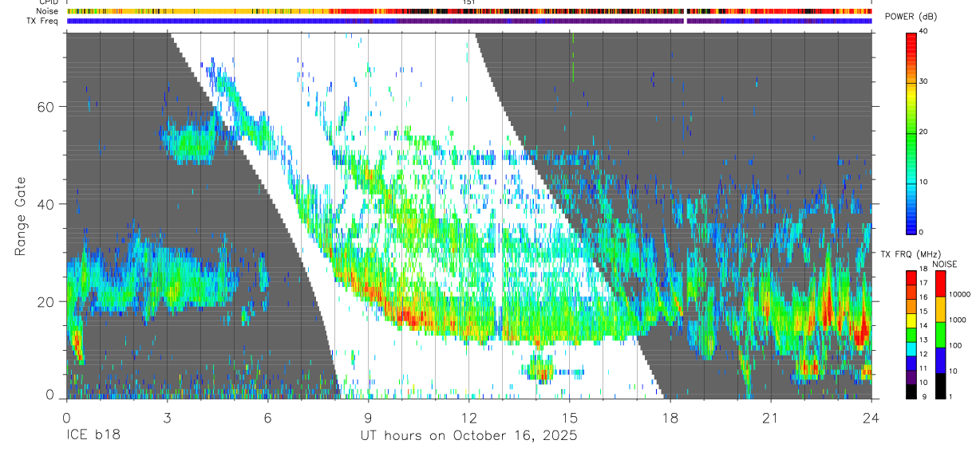Select the black 9-10 MHz frequency swatch
The height and width of the screenshot is (452, 980).
(911, 391)
